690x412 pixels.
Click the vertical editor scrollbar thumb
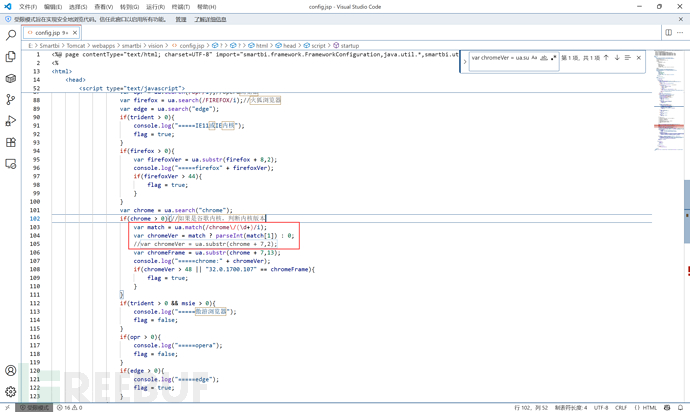click(687, 211)
